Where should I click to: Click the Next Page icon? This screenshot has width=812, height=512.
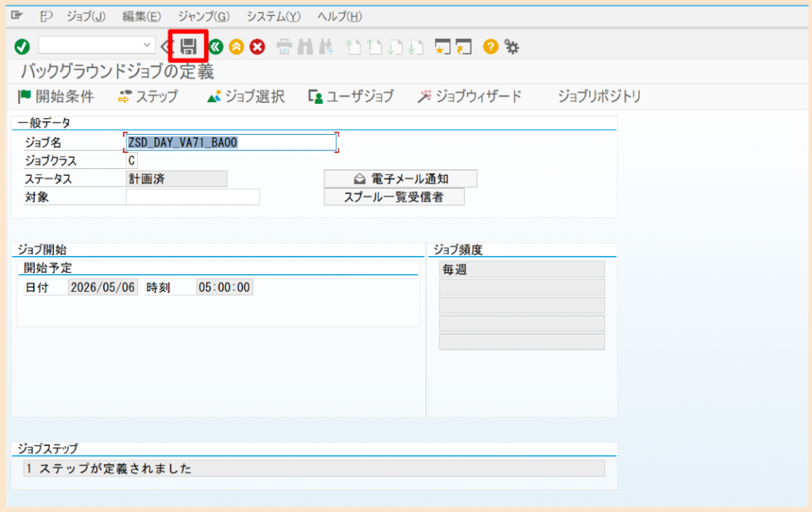395,47
